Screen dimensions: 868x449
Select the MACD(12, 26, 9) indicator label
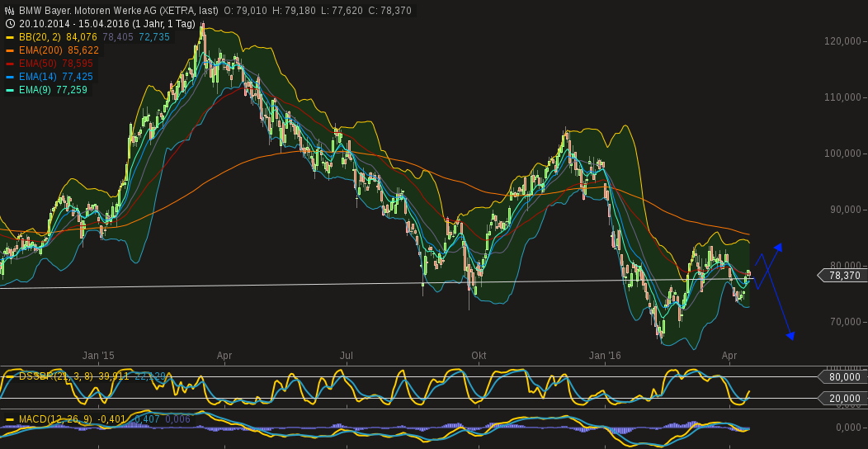click(x=57, y=419)
